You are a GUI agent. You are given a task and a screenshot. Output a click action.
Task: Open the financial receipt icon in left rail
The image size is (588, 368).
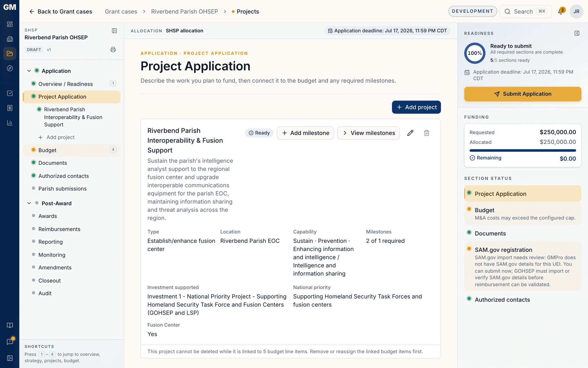(x=10, y=108)
